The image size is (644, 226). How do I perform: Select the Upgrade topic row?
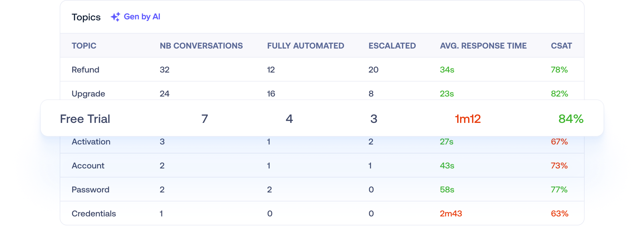tap(88, 94)
